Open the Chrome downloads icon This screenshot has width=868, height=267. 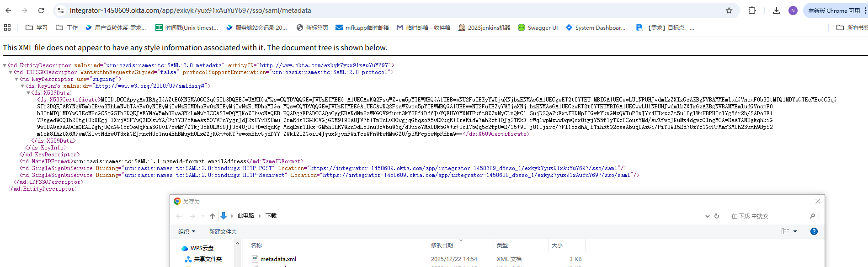pos(776,11)
